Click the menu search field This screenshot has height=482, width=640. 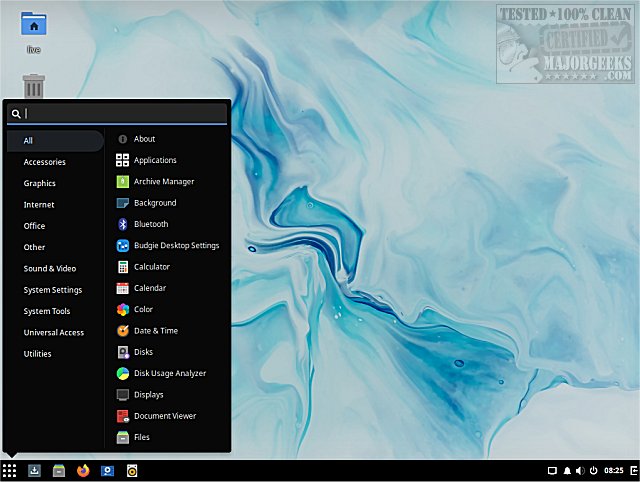[117, 113]
